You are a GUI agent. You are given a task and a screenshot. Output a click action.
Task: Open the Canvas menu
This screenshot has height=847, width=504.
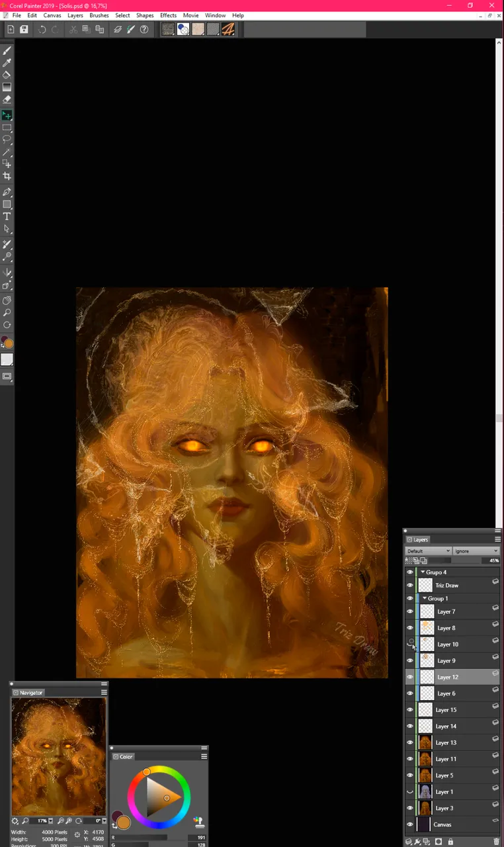(52, 15)
